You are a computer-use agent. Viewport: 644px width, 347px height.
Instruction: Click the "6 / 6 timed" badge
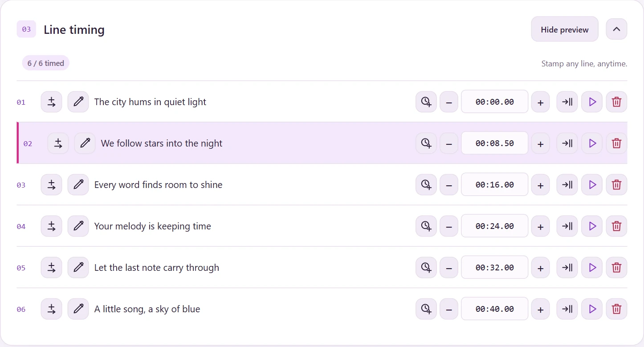point(46,63)
